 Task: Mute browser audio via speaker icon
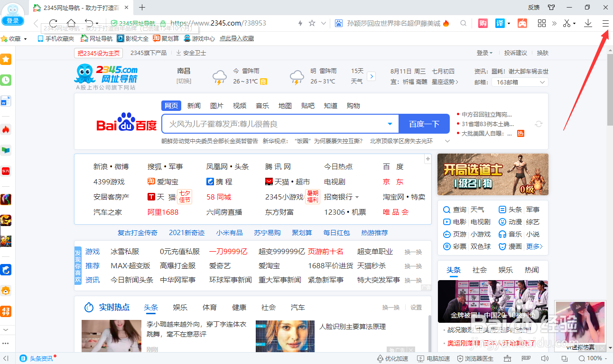[545, 358]
